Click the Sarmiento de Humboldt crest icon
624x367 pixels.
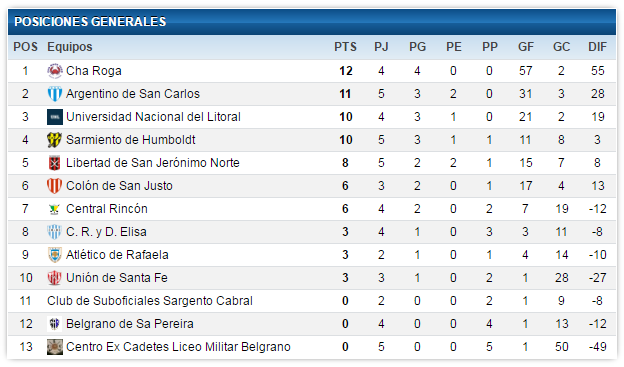55,140
